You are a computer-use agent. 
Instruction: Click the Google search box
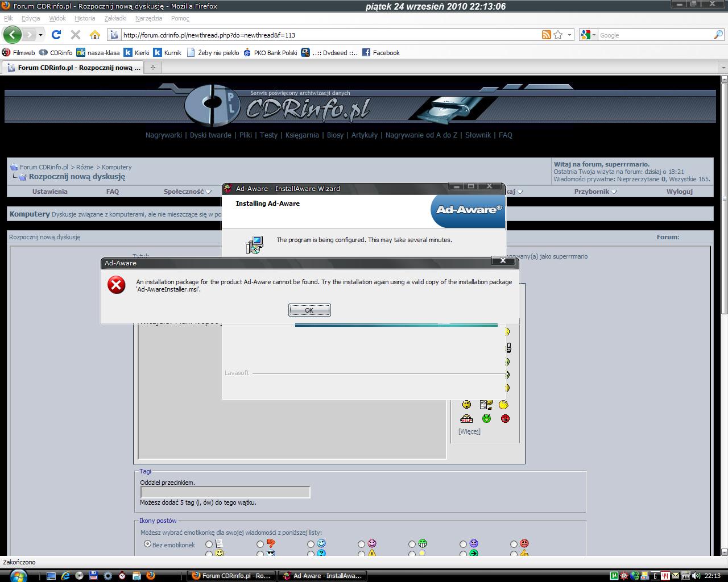655,35
